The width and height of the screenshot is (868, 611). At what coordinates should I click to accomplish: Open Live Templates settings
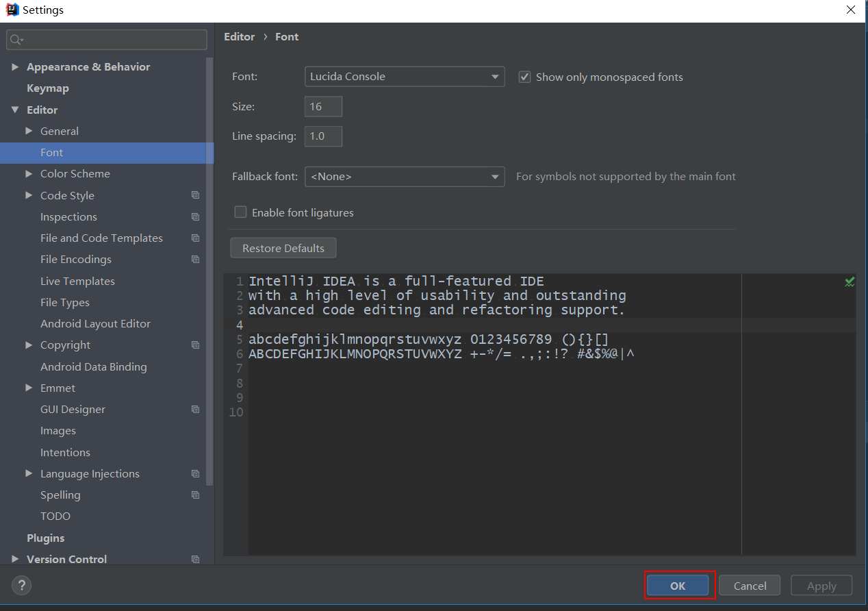[x=77, y=282]
